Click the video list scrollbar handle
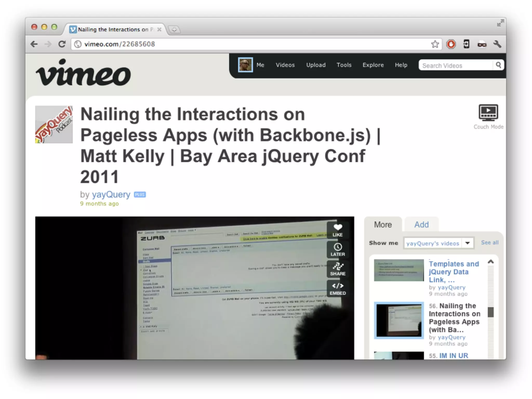 (x=490, y=312)
